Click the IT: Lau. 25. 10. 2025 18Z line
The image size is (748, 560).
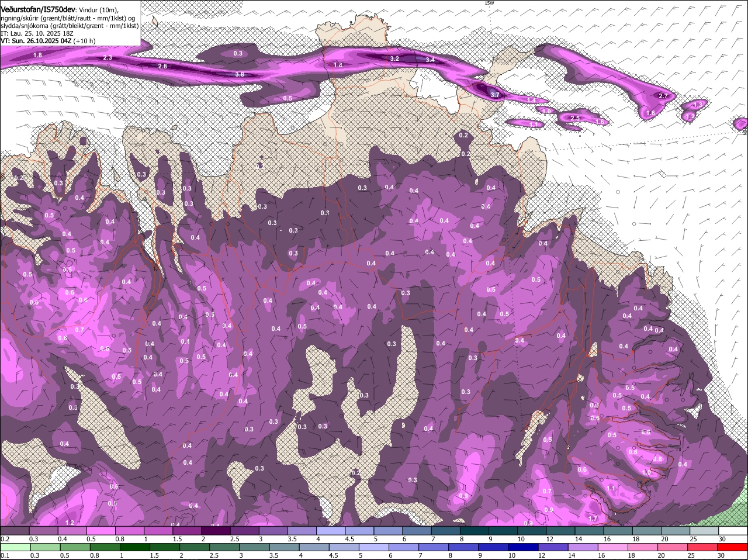click(37, 33)
